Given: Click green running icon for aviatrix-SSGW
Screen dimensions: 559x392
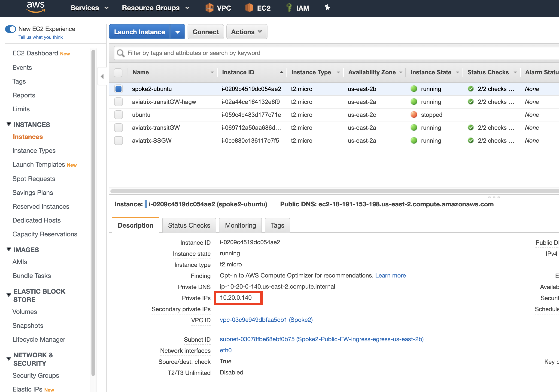Looking at the screenshot, I should (x=414, y=140).
